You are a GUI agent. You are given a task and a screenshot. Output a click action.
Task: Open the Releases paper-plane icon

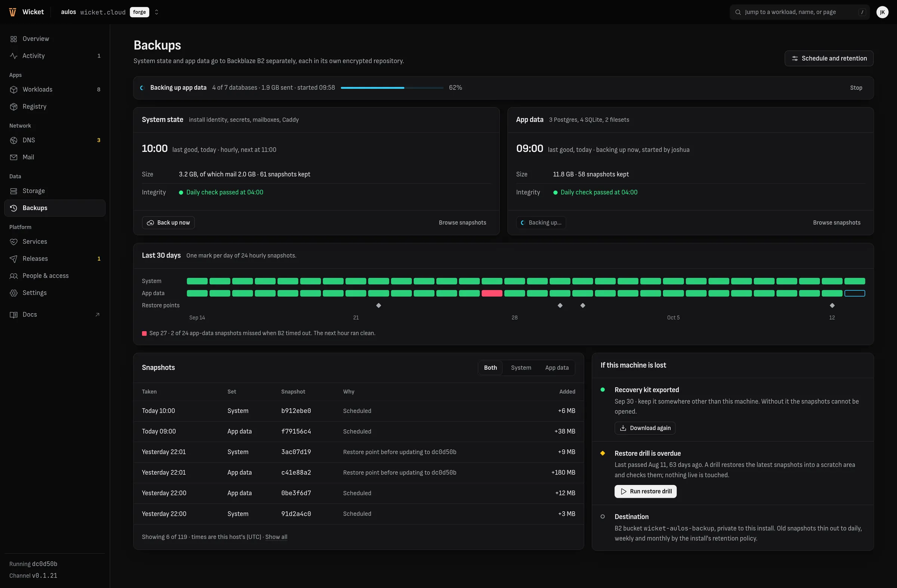click(x=13, y=259)
